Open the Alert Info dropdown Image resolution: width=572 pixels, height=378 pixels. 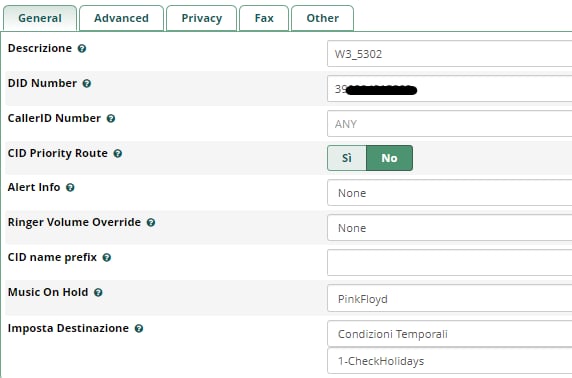[449, 193]
